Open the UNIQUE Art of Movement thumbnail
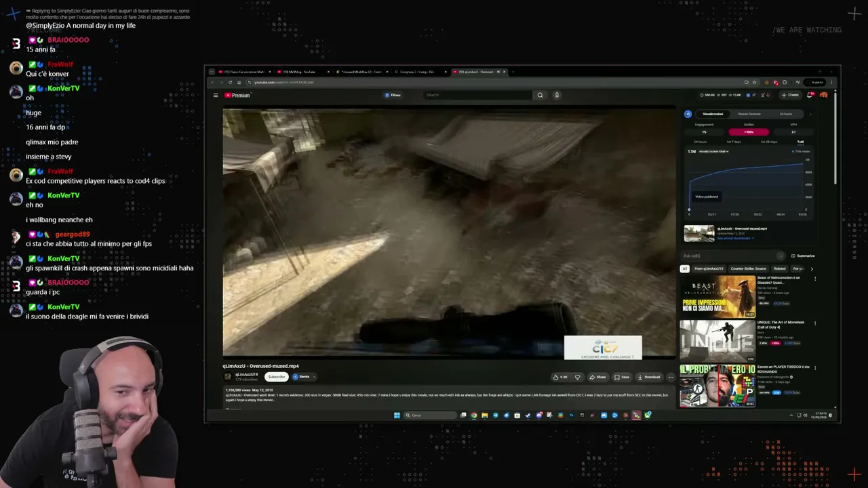Screen dimensions: 868x488 [x=717, y=341]
